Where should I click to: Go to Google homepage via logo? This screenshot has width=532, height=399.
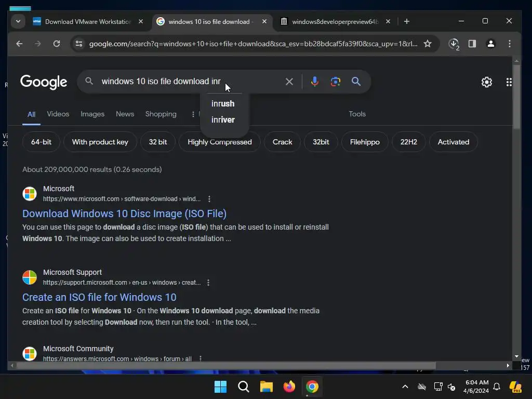[44, 82]
